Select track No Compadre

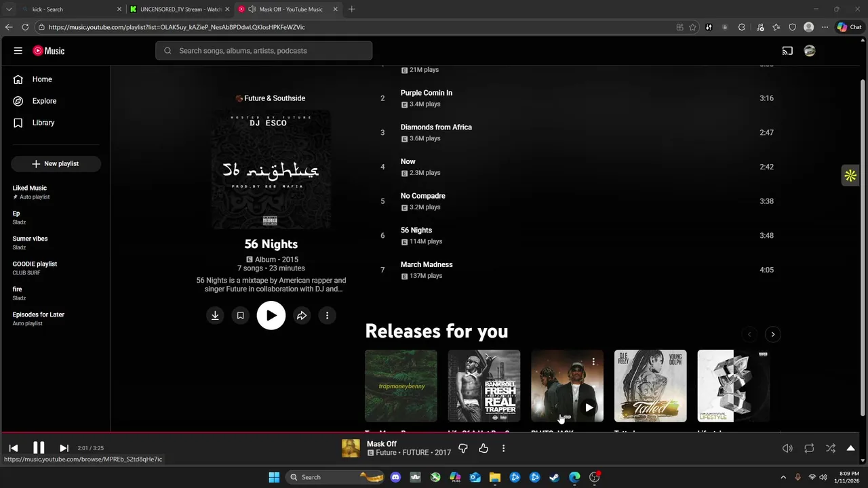coord(422,196)
